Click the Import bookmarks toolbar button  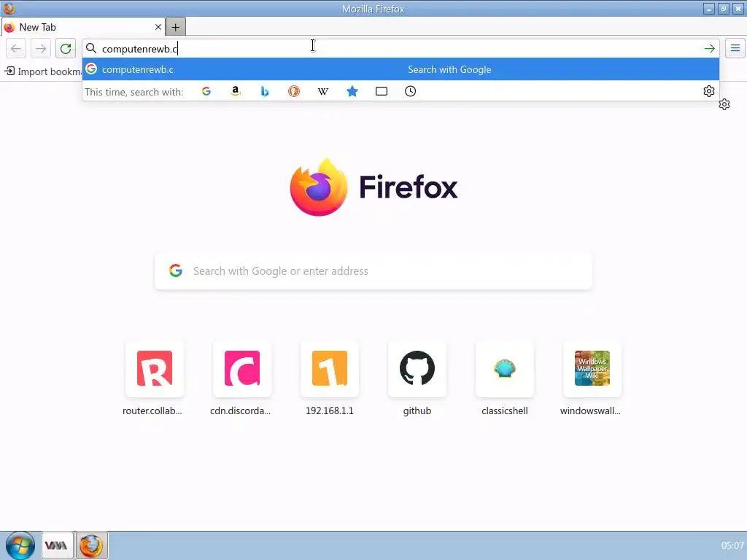[x=43, y=71]
